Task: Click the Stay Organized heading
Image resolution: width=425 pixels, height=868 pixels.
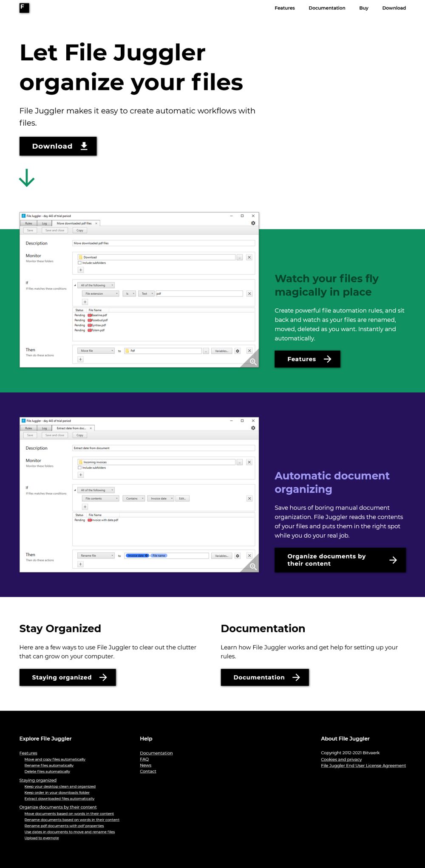Action: [60, 628]
